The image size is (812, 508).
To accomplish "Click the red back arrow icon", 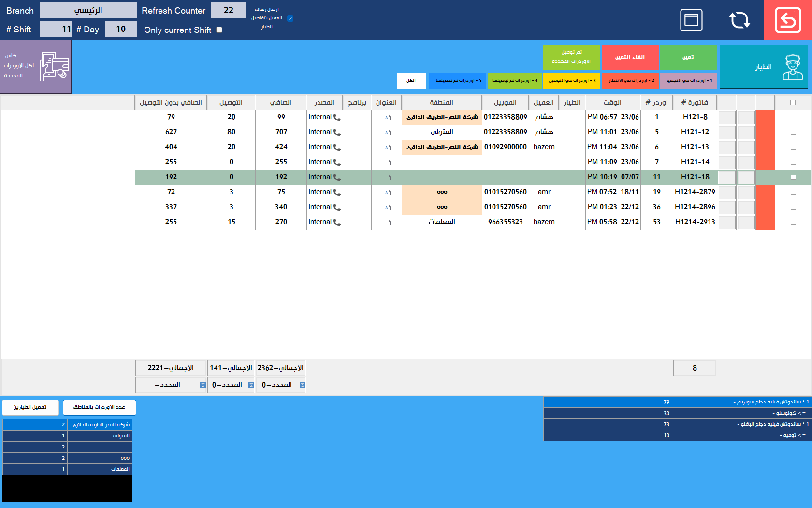I will pyautogui.click(x=788, y=20).
